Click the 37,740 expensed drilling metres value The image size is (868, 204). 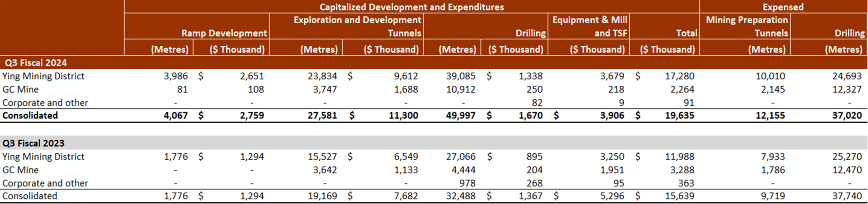point(846,196)
